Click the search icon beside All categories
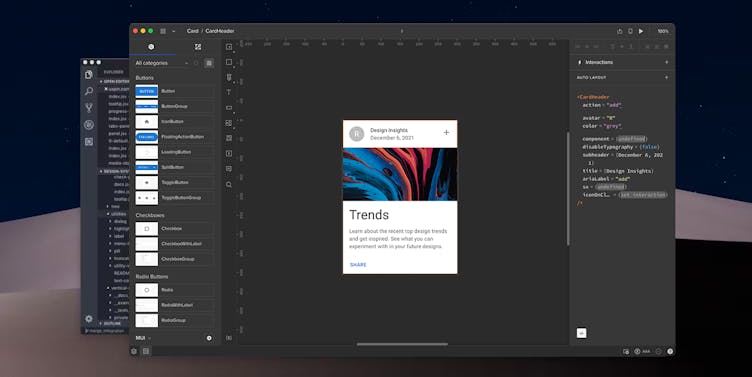This screenshot has width=752, height=377. pos(196,63)
